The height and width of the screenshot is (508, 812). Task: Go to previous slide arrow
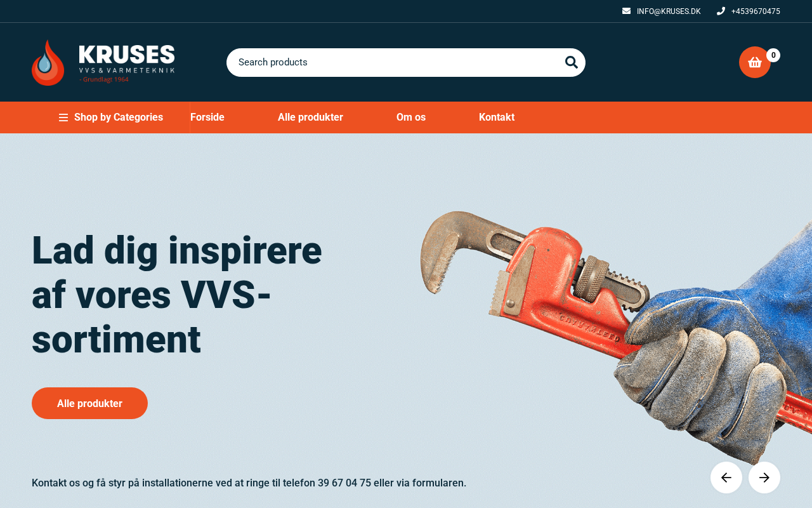tap(726, 478)
